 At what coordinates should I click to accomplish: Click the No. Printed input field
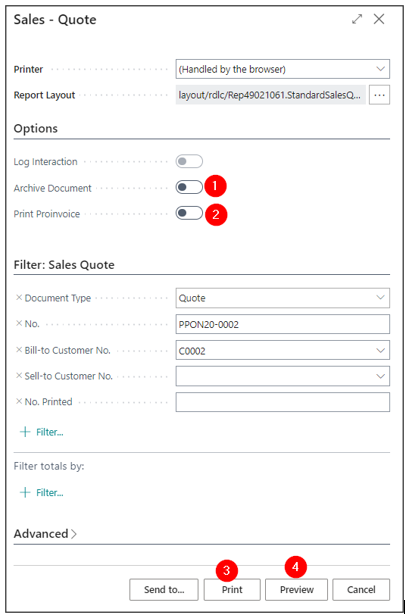click(283, 402)
